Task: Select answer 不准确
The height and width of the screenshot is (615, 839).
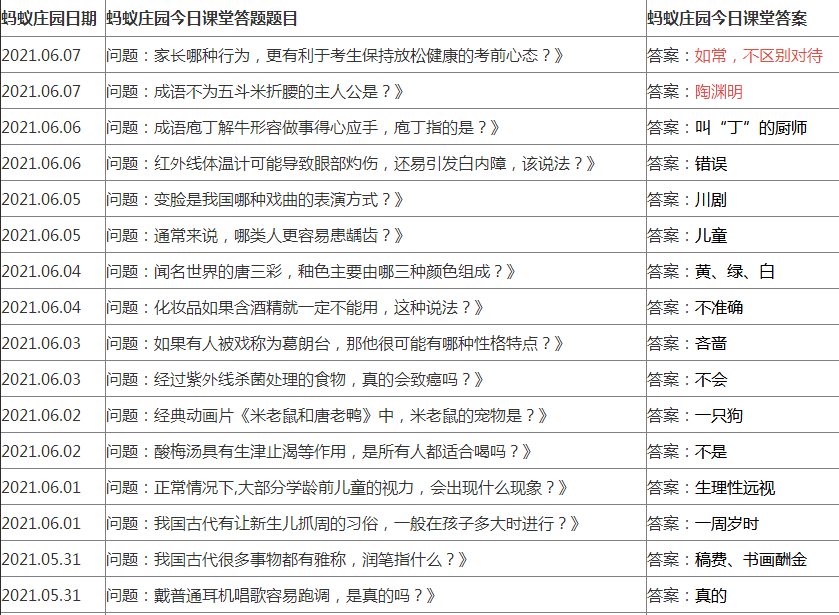Action: (719, 307)
